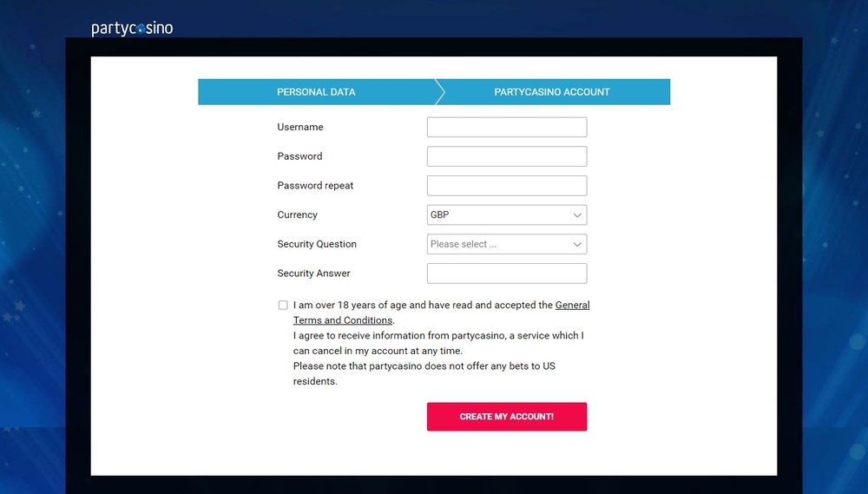The height and width of the screenshot is (494, 868).
Task: Click the Username field label
Action: tap(300, 128)
